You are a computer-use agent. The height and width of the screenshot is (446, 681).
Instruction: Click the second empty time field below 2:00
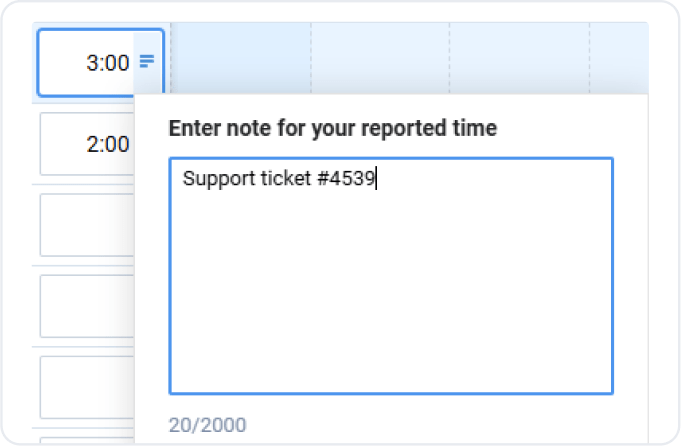(85, 305)
